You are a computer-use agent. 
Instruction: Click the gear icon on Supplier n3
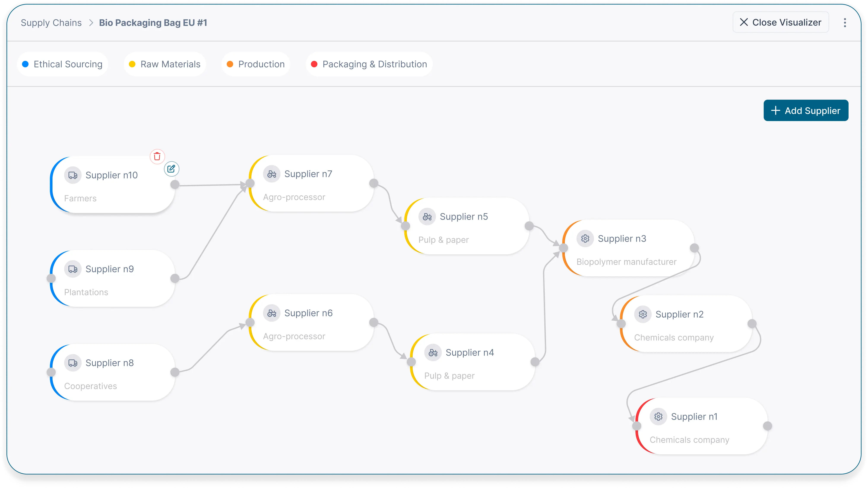(585, 239)
